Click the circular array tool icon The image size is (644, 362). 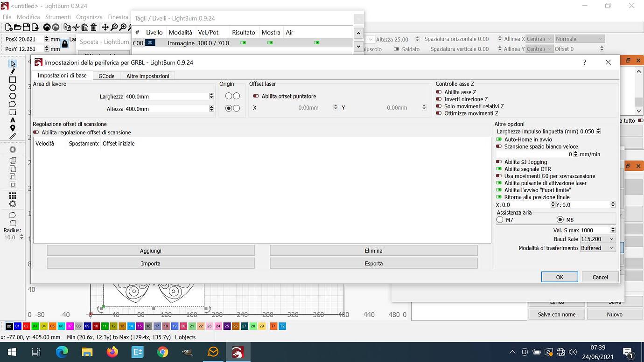[13, 204]
